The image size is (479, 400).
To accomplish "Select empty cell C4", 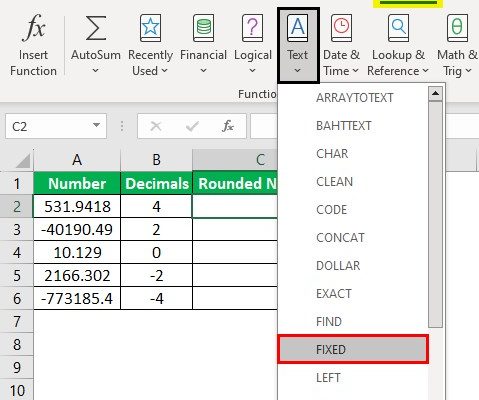I will [235, 252].
